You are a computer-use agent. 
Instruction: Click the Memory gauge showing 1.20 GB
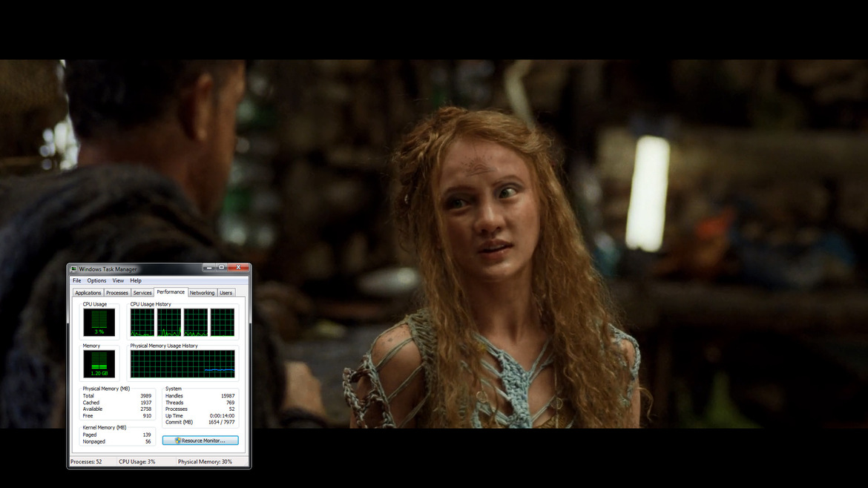coord(99,364)
